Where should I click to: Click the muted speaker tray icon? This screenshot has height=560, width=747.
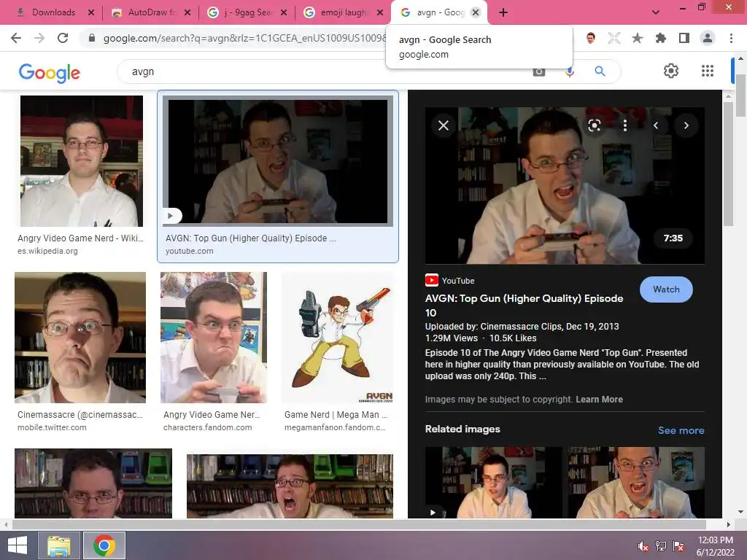coord(643,546)
